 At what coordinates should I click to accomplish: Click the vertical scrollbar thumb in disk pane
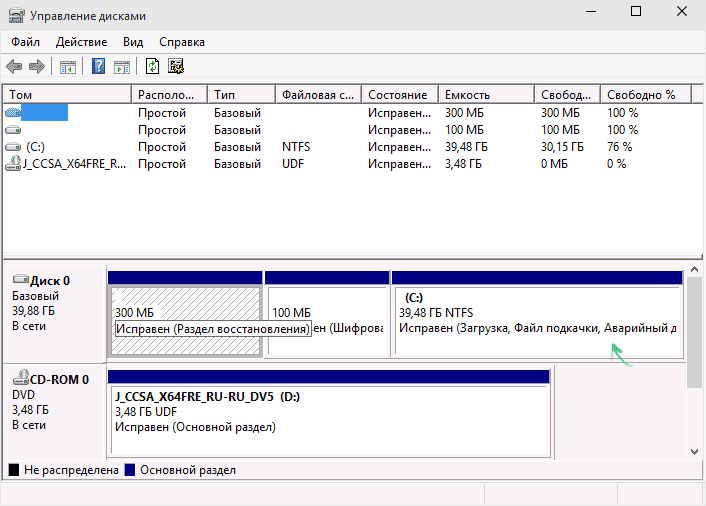point(694,332)
